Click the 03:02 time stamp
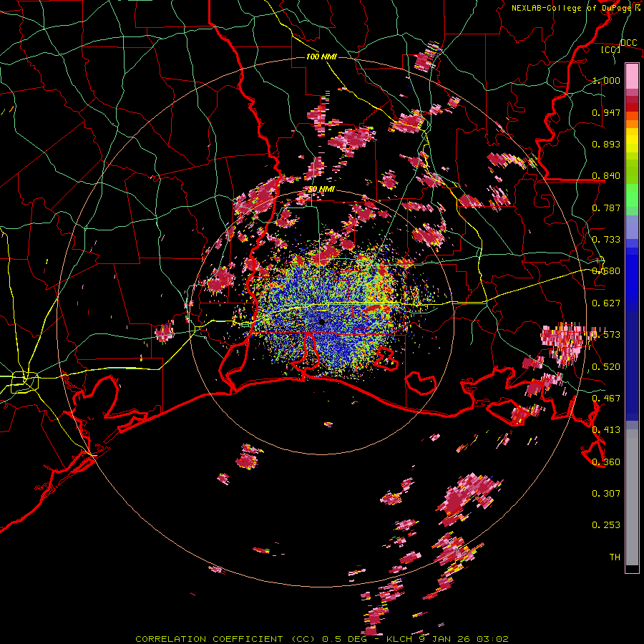This screenshot has width=644, height=644. coord(493,639)
